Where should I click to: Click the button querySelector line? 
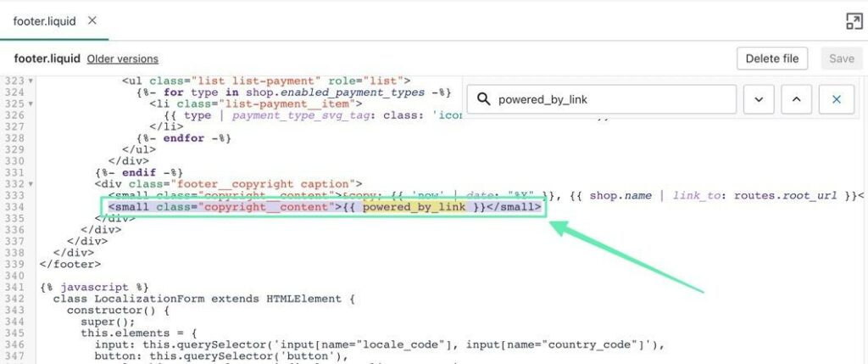pos(221,356)
